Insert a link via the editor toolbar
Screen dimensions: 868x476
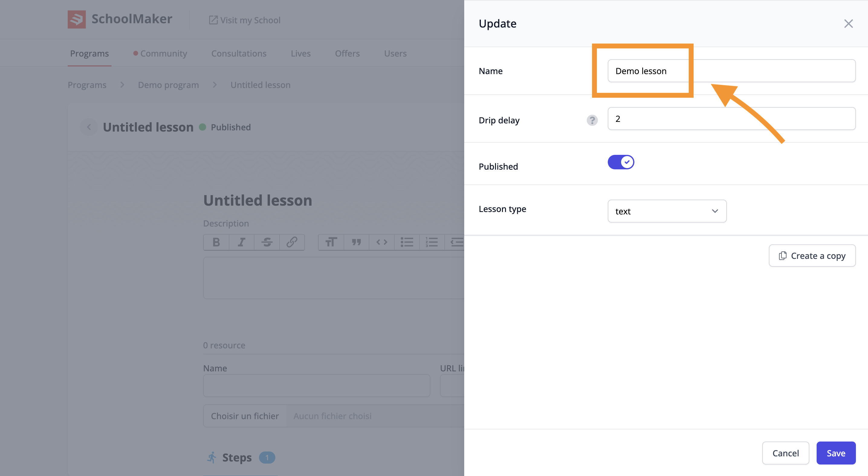point(292,242)
